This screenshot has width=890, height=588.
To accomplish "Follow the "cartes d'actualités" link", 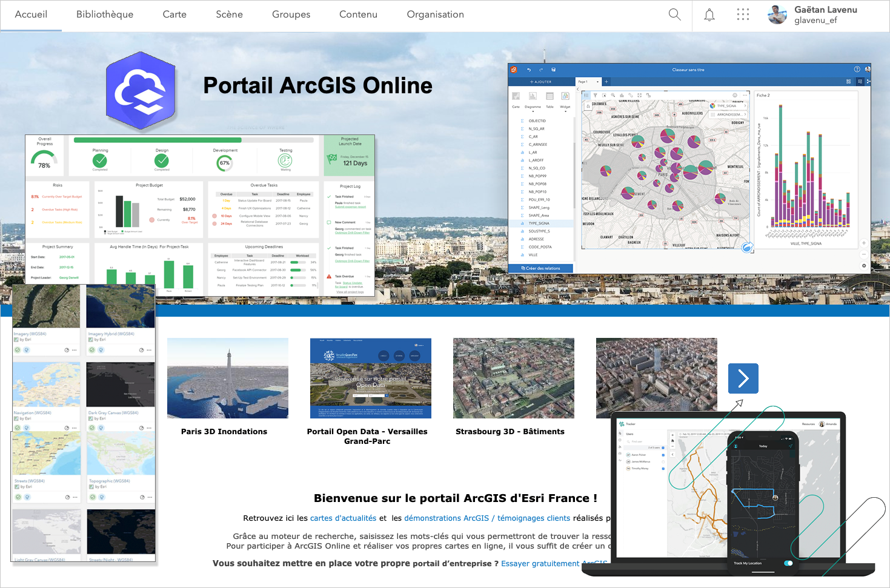I will point(344,518).
